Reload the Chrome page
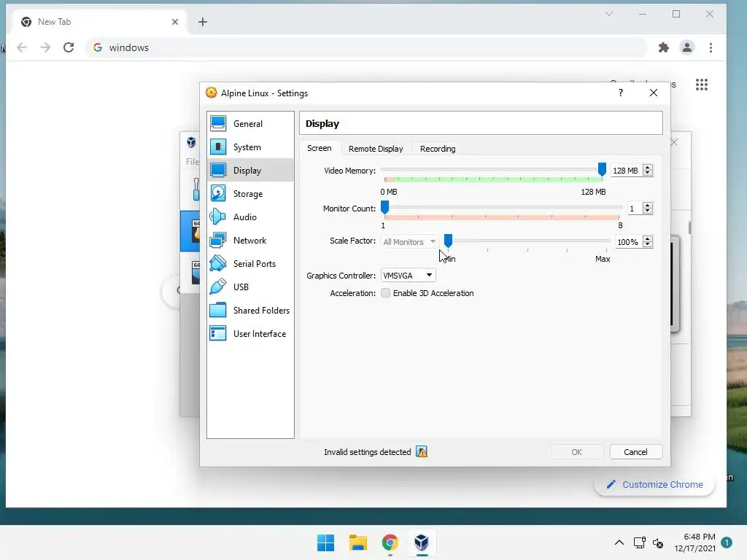The image size is (747, 560). (69, 47)
